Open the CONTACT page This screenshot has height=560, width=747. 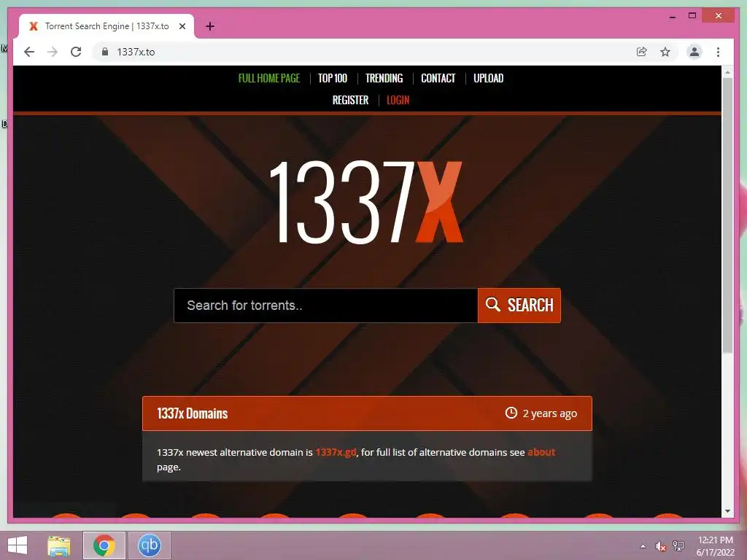click(x=438, y=78)
